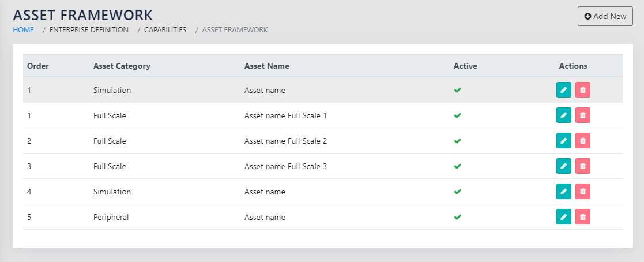
Task: Click active checkmark for Full Scale 1
Action: pos(458,115)
